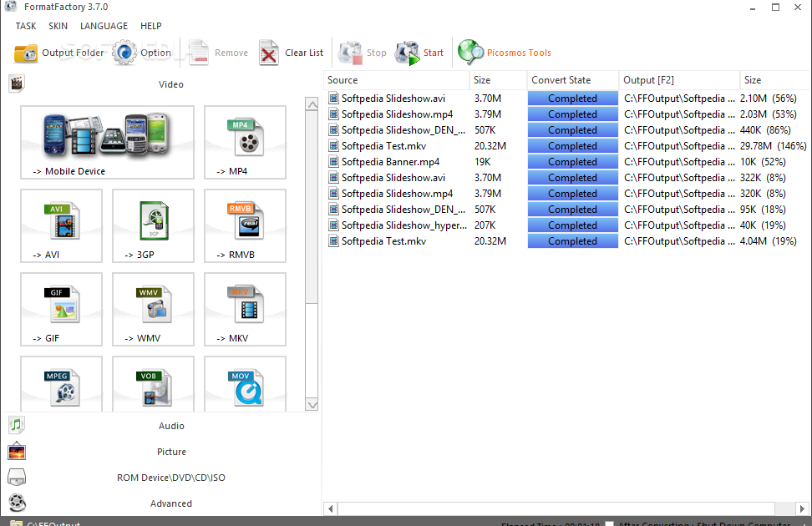Sort by the Source column header
812x526 pixels.
pos(397,80)
